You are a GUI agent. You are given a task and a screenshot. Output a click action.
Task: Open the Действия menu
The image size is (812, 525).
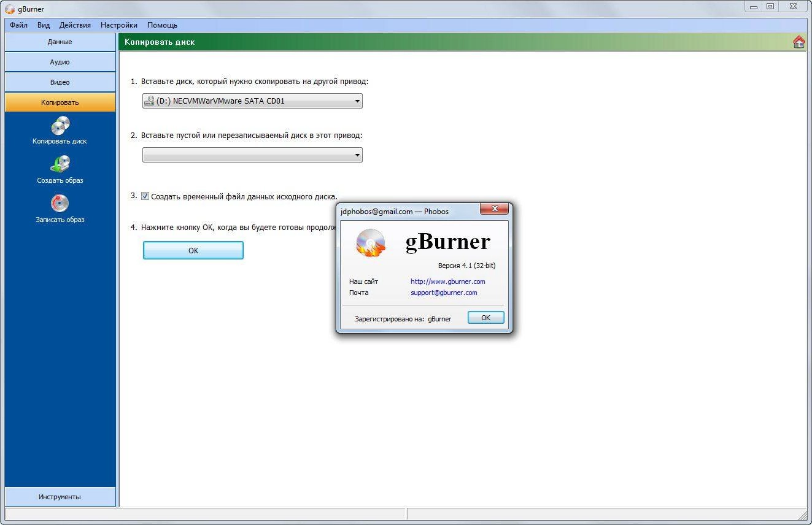click(75, 25)
